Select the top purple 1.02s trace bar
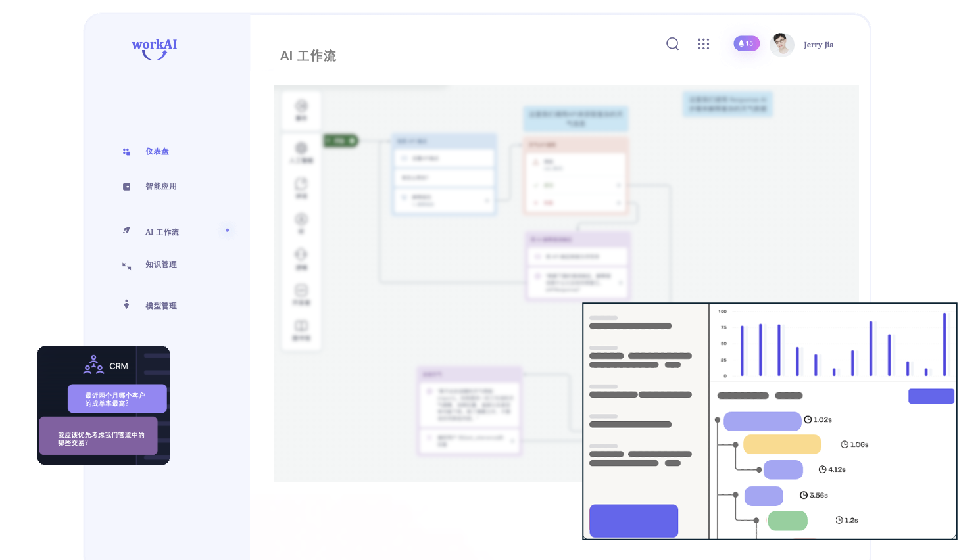Screen dimensions: 980x560 pos(762,421)
